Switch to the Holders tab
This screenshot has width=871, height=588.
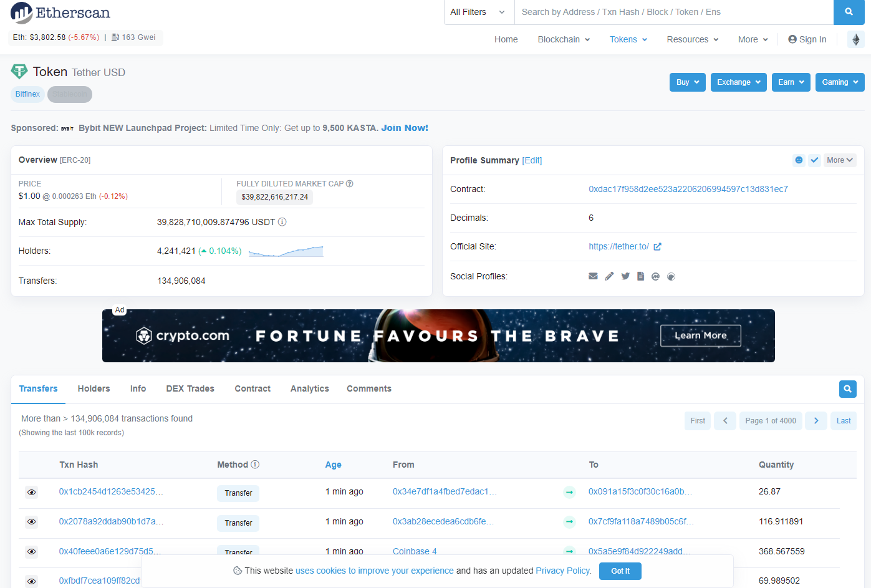click(94, 388)
